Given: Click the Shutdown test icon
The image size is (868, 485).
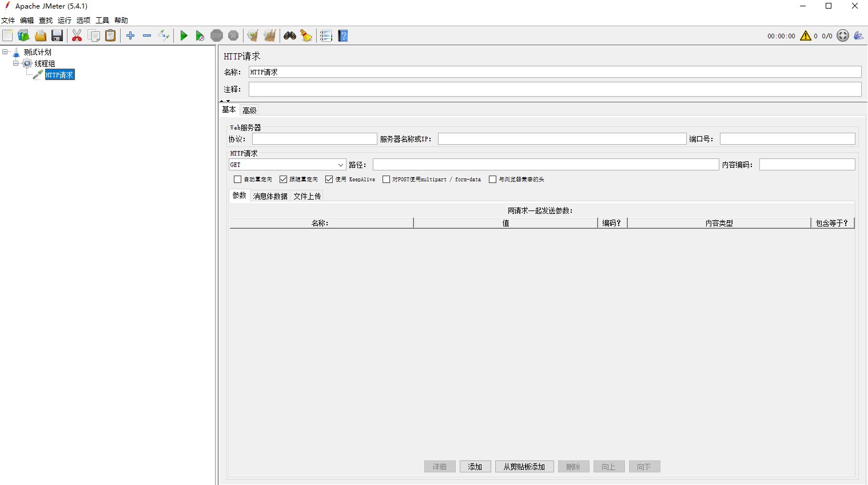Looking at the screenshot, I should [x=233, y=35].
